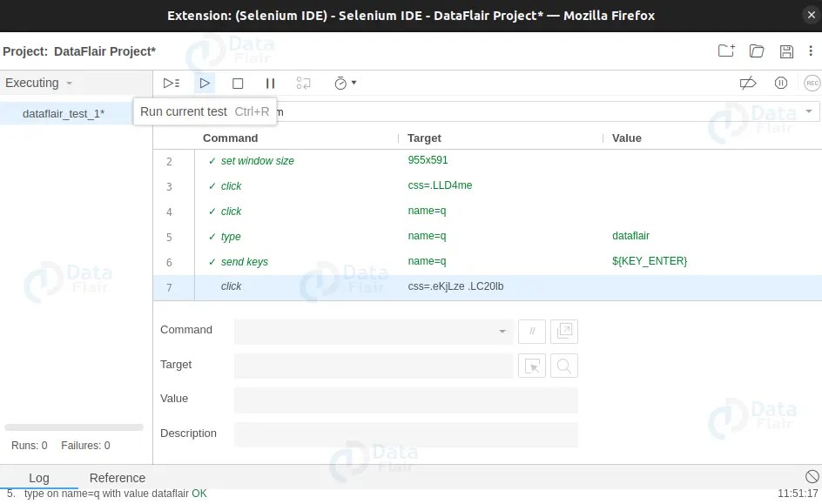Enable pause on exceptions
The height and width of the screenshot is (504, 822).
coord(781,83)
